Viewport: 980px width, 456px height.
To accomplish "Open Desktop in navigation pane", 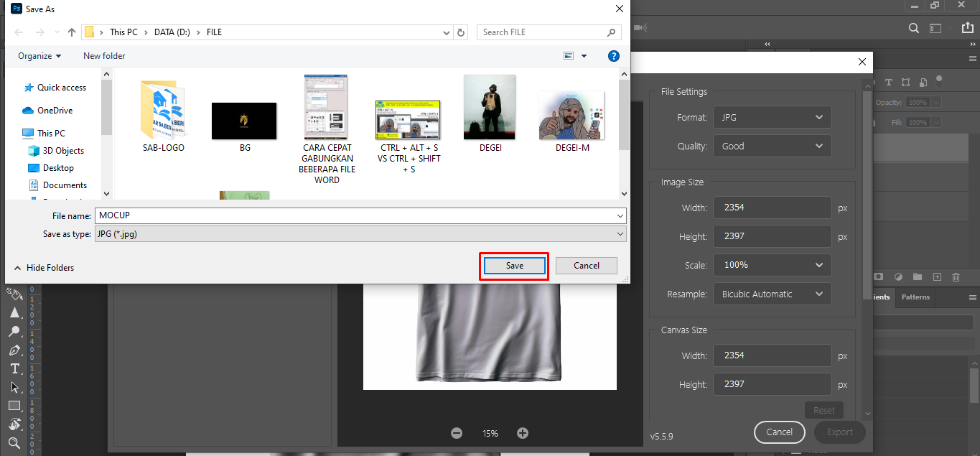I will [x=51, y=168].
